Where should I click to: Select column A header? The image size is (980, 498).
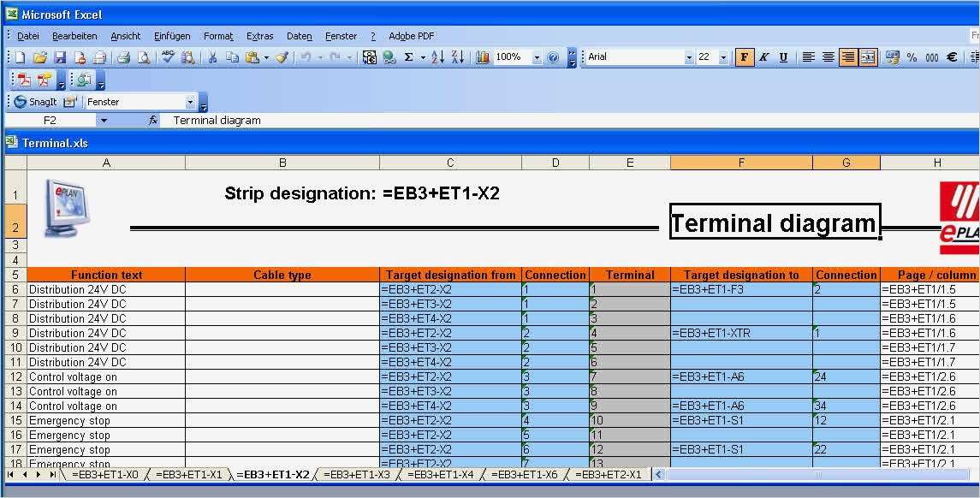tap(106, 163)
